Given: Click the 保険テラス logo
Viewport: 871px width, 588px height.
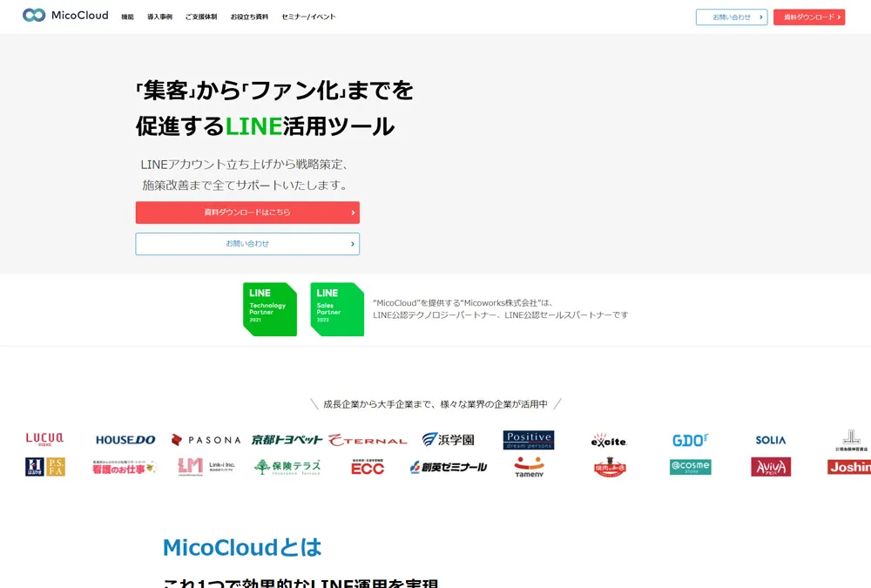Looking at the screenshot, I should [x=287, y=467].
